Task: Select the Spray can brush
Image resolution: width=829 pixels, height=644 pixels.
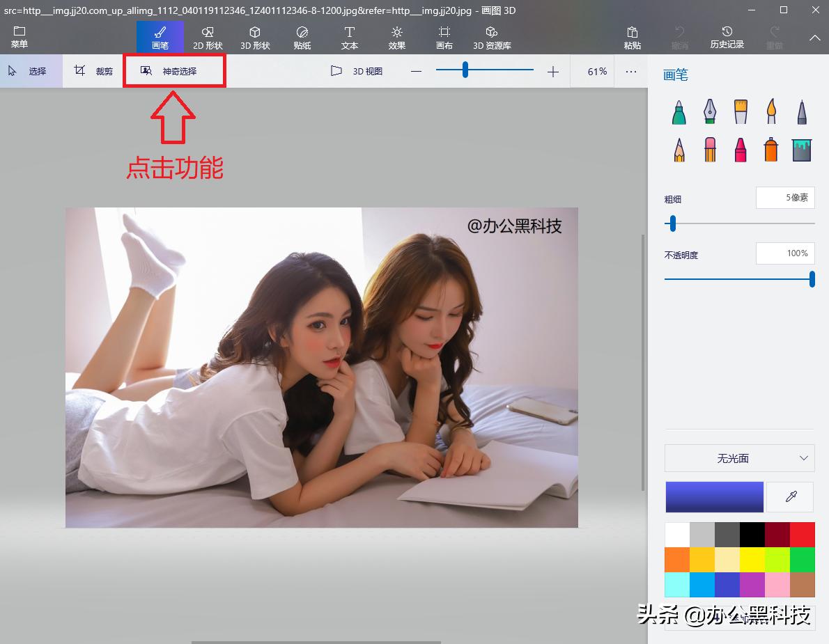Action: click(x=770, y=149)
